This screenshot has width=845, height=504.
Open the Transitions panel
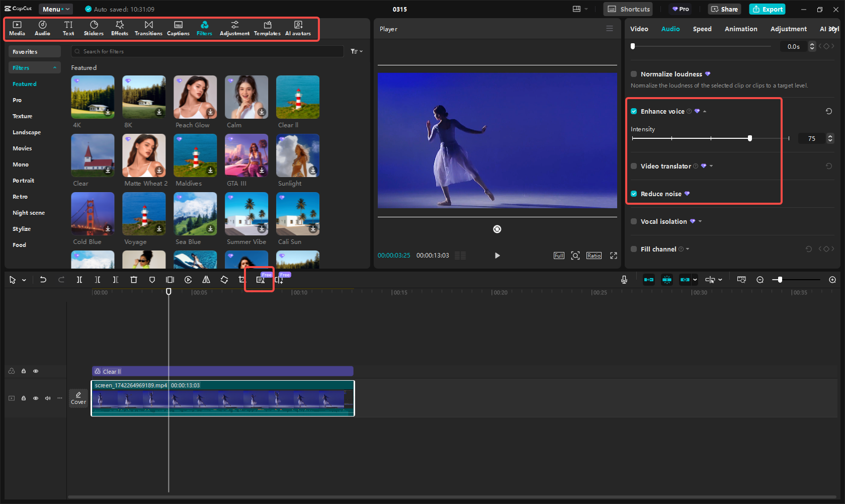coord(148,28)
